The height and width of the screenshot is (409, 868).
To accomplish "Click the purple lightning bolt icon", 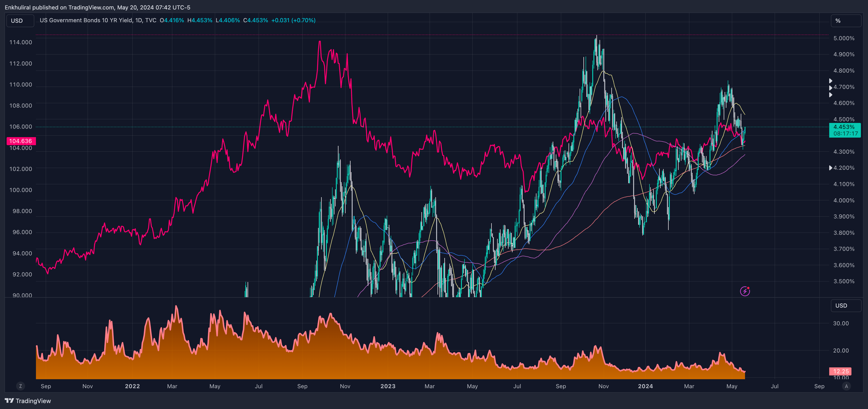I will [745, 291].
